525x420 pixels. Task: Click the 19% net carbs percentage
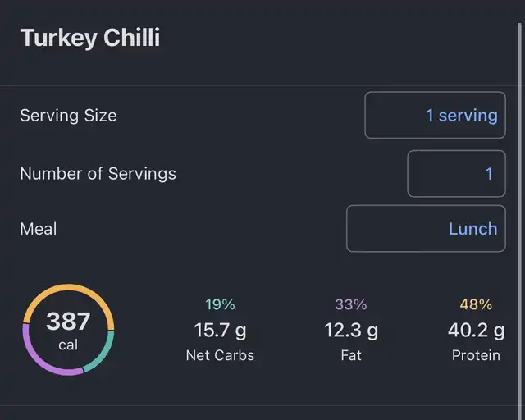(x=220, y=305)
